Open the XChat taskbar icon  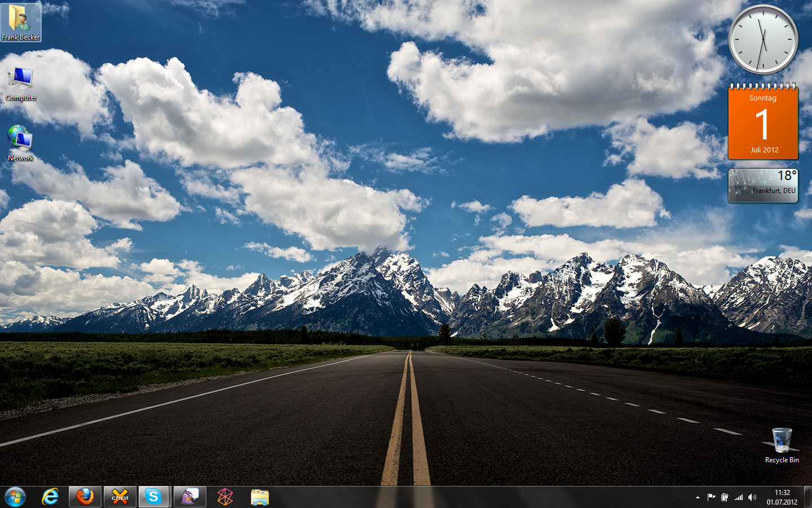(x=120, y=497)
